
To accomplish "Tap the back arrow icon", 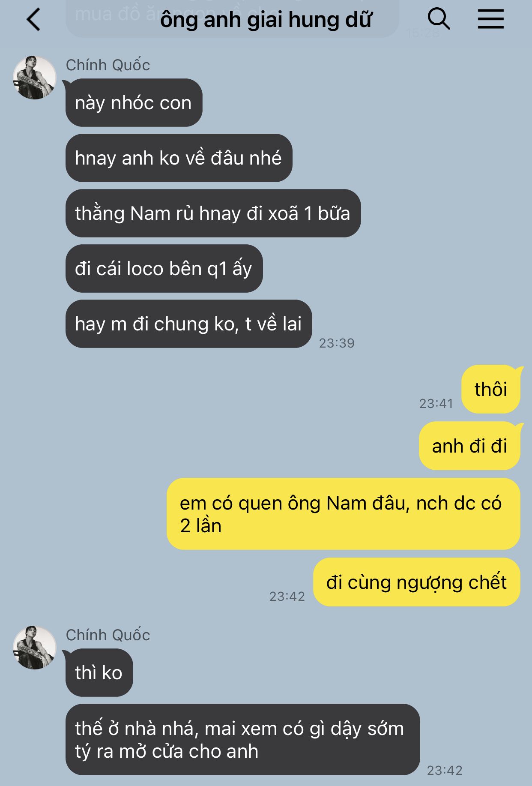I will coord(33,20).
